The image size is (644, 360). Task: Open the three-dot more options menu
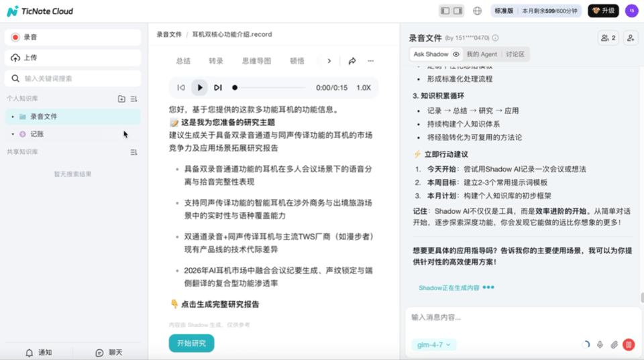point(371,61)
